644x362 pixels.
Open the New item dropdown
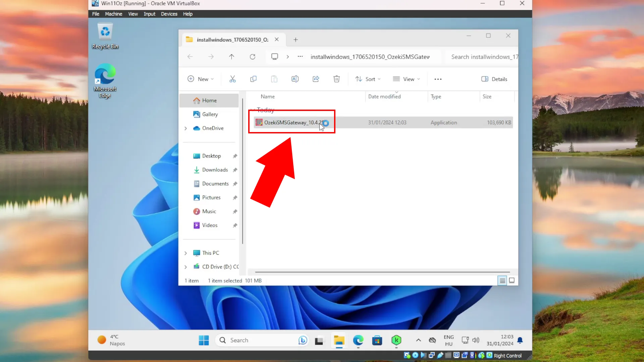(x=201, y=79)
